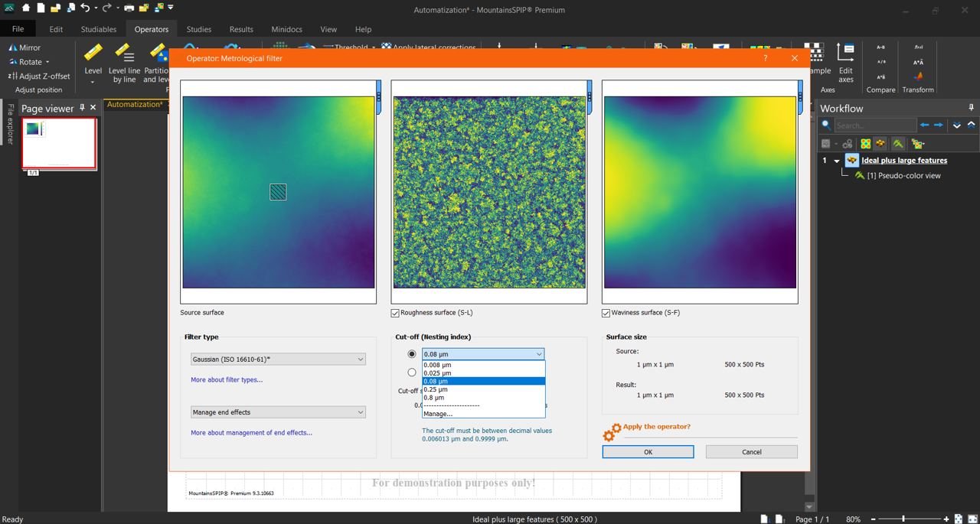Screen dimensions: 980x524
Task: Click the zoom out minus button
Action: click(874, 519)
